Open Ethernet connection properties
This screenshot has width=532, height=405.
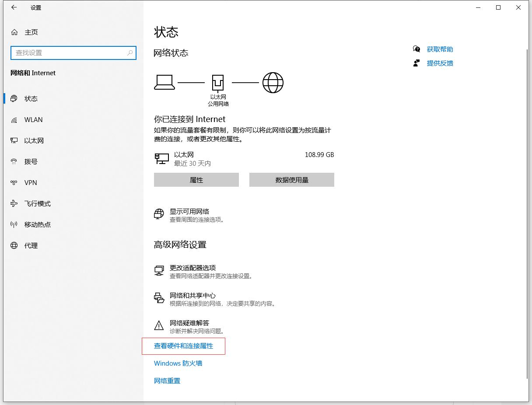[196, 179]
